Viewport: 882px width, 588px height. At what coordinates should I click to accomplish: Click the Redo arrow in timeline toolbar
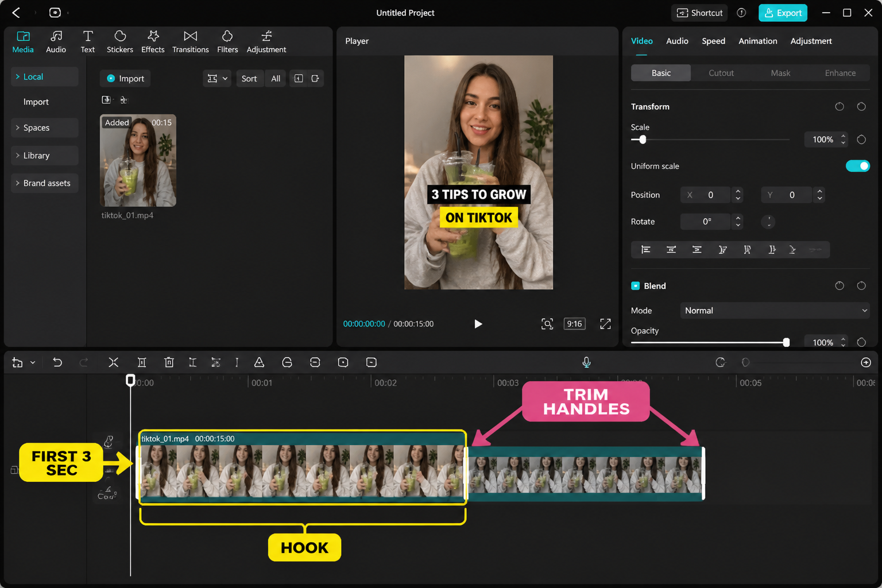[84, 362]
